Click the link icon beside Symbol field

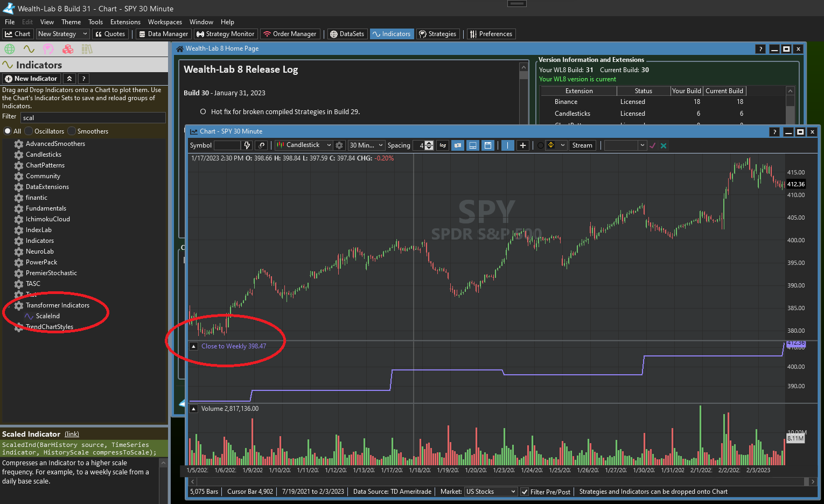(262, 145)
